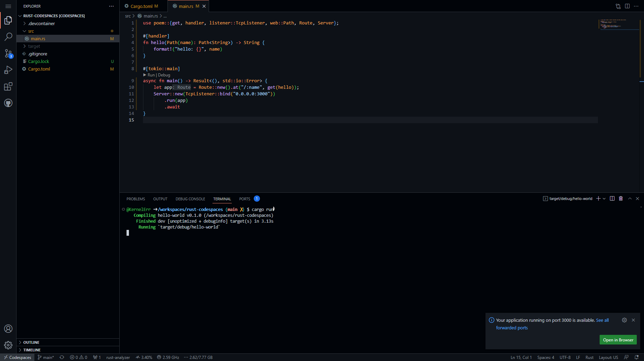
Task: Select the TERMINAL panel tab
Action: tap(222, 199)
